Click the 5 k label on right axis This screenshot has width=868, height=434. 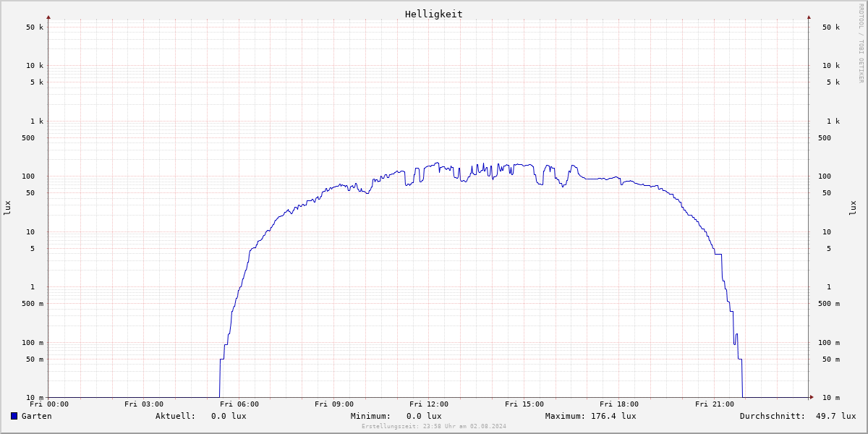[833, 82]
